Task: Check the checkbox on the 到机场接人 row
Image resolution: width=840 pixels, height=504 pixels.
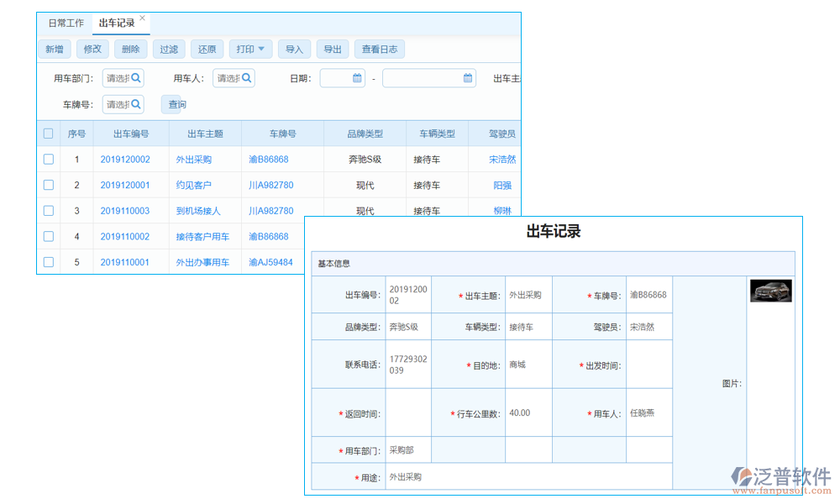Action: pos(48,210)
